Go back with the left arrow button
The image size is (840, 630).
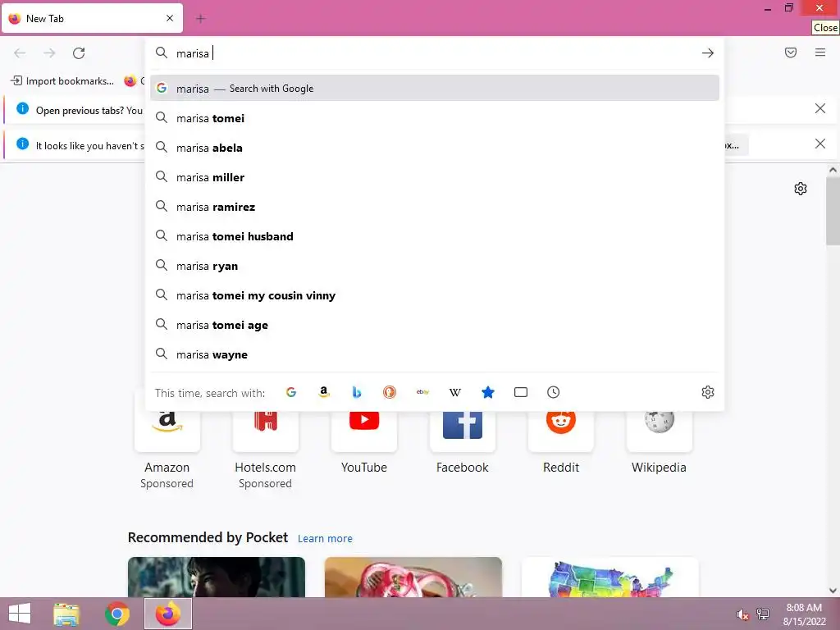(x=20, y=53)
